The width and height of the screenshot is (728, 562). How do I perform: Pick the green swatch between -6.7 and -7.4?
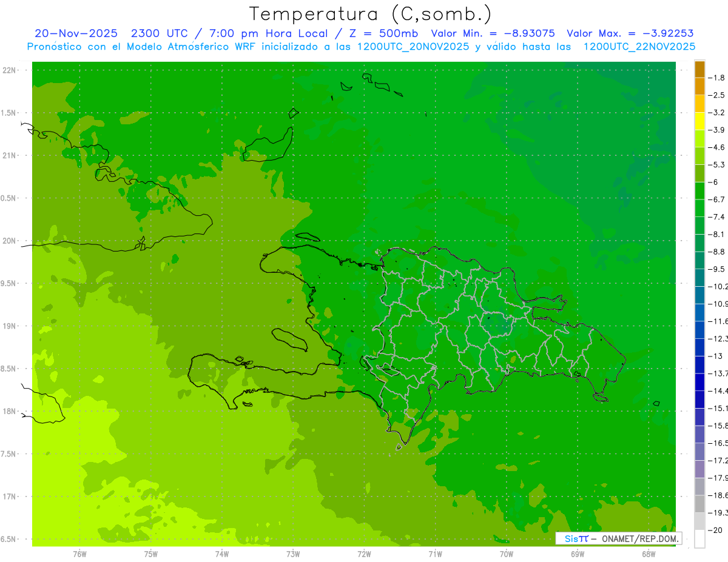[699, 209]
